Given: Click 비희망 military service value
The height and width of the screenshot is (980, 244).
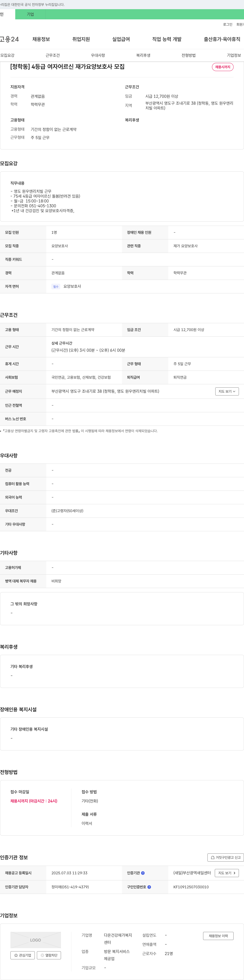Looking at the screenshot, I should (56, 581).
